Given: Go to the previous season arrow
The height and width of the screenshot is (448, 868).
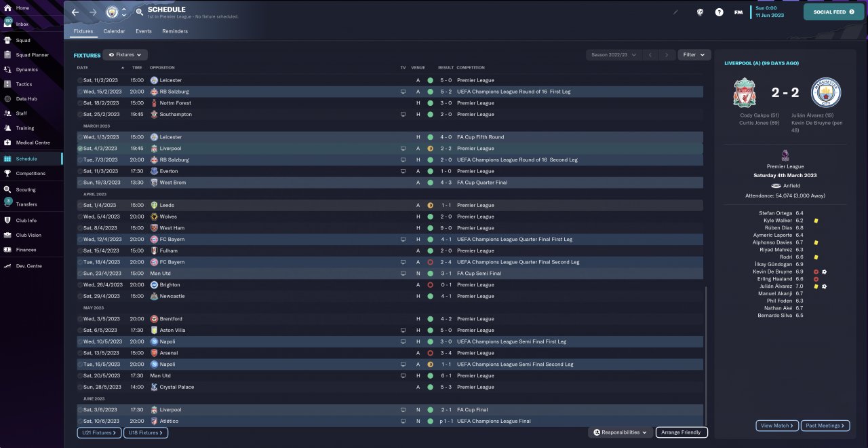Looking at the screenshot, I should point(650,54).
